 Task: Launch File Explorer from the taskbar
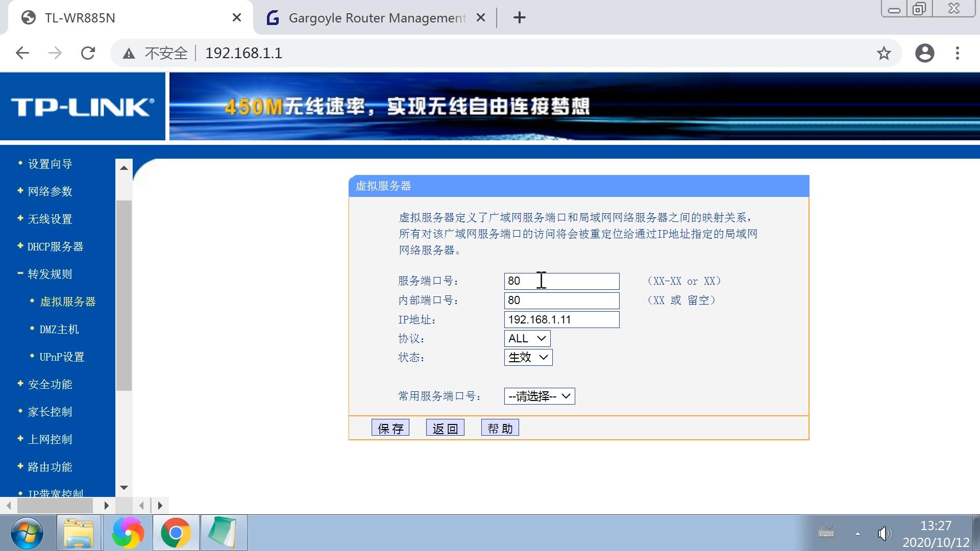pos(79,533)
